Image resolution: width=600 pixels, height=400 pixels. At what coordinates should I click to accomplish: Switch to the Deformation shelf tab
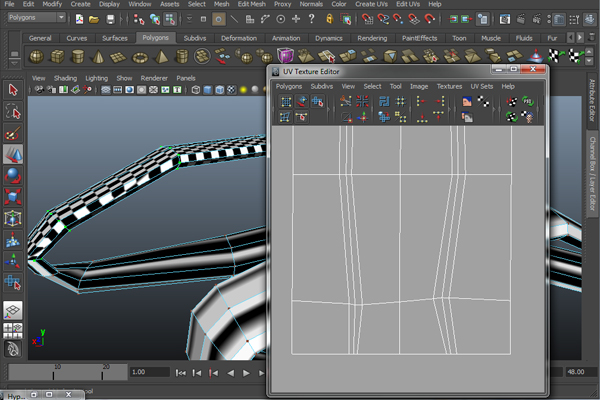239,38
